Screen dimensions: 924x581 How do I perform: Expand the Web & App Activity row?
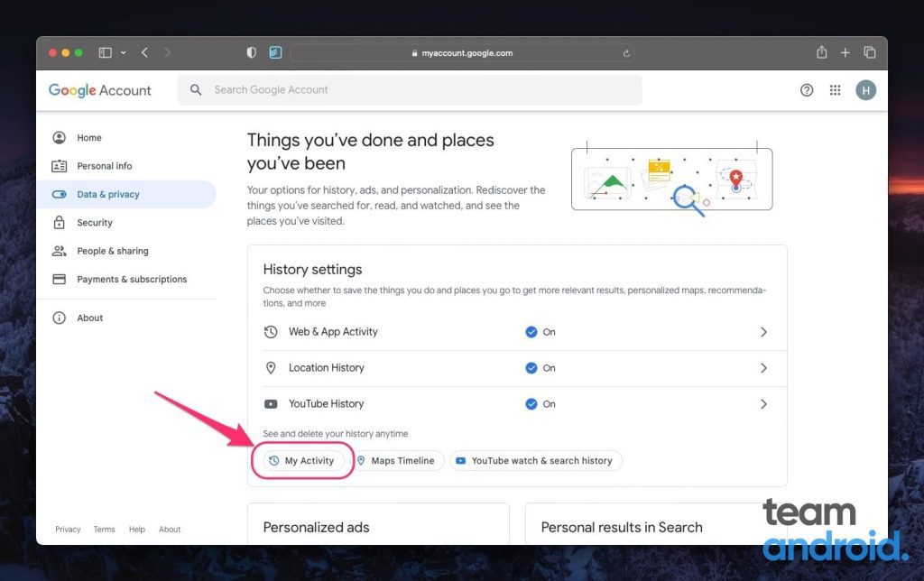763,332
